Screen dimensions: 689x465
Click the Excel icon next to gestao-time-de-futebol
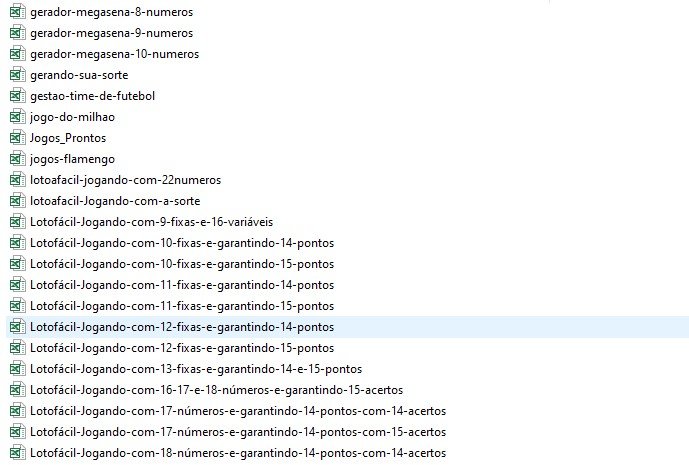18,96
